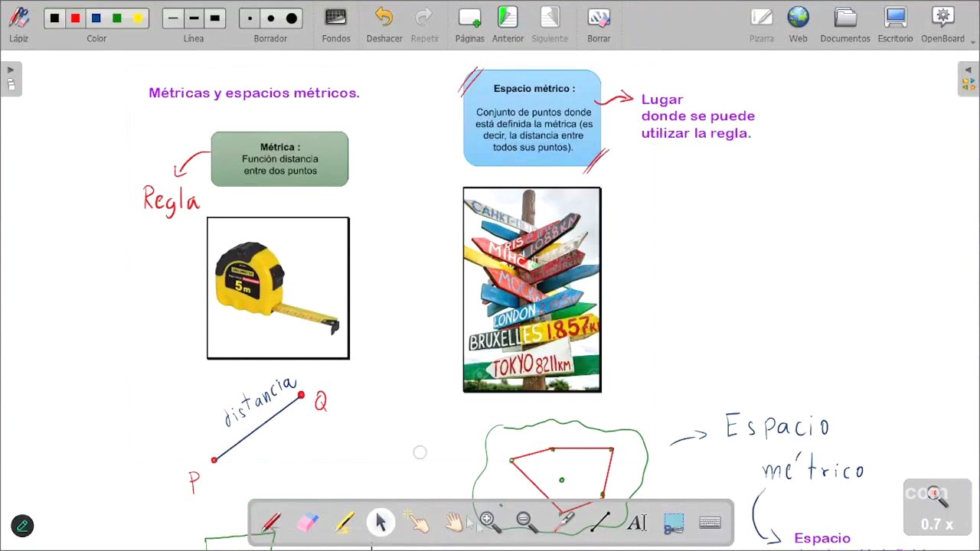Select the thinnest line width option
This screenshot has width=980, height=551.
[x=173, y=18]
